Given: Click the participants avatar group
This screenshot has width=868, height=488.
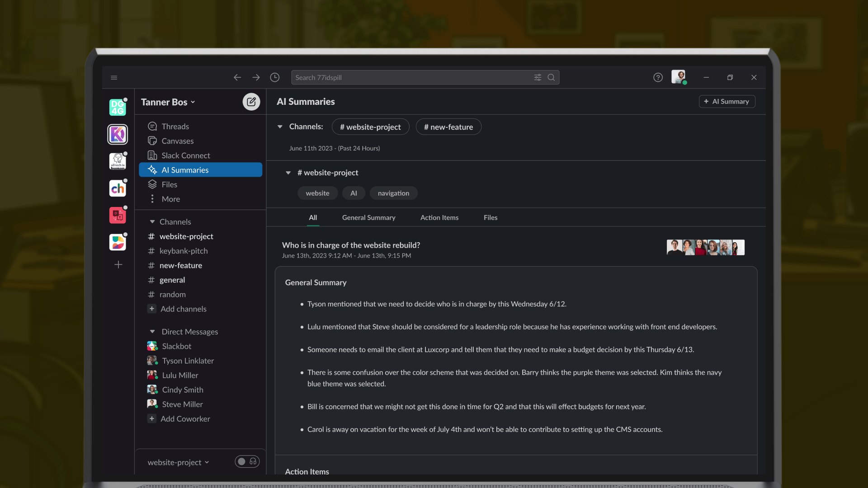Looking at the screenshot, I should [x=705, y=248].
